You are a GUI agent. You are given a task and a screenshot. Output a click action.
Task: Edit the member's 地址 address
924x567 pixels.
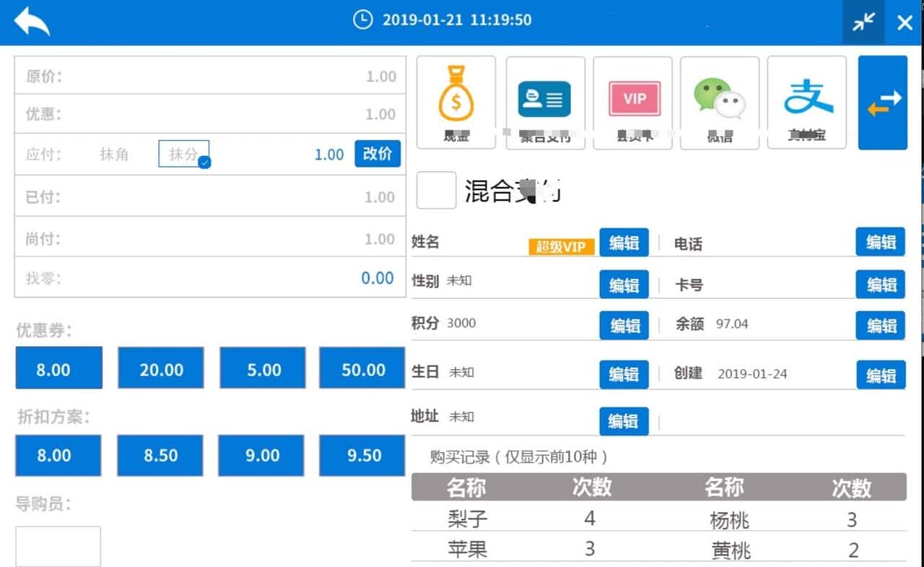[x=624, y=421]
